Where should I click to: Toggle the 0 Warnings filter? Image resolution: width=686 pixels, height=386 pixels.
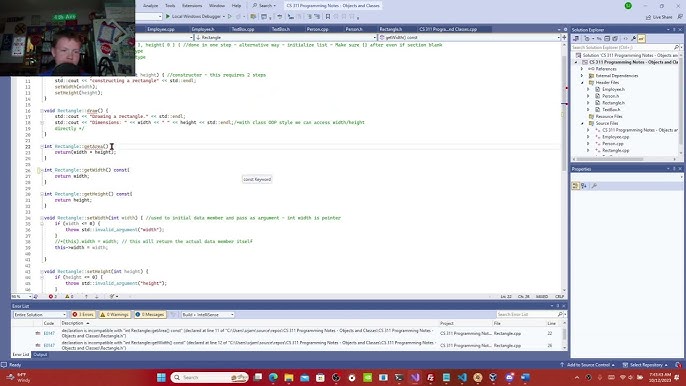click(x=114, y=314)
